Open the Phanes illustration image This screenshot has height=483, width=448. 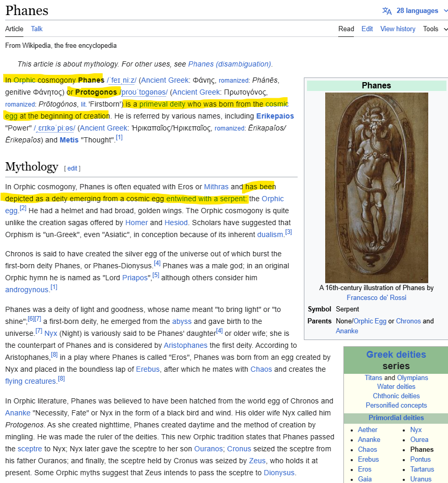(377, 188)
